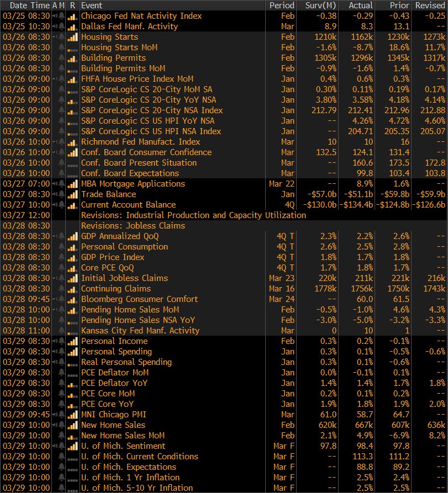Toggle alert bell for Dallas Fed Manf. Activity

(62, 26)
